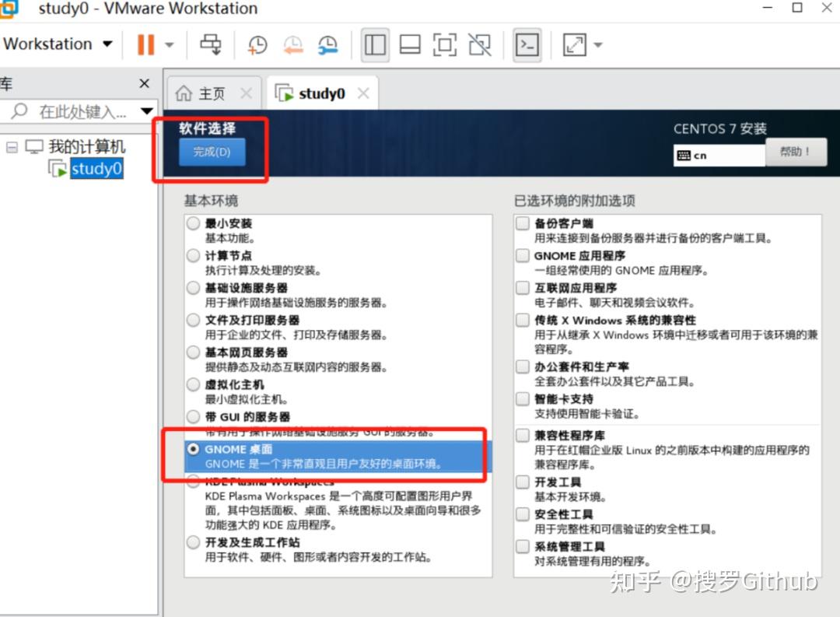Click the 完成(D) button
This screenshot has width=840, height=617.
point(212,152)
